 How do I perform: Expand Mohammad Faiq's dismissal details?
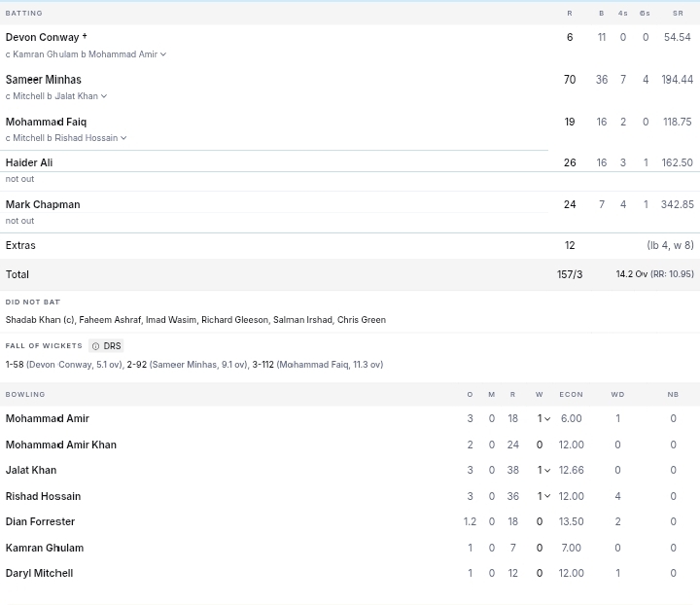pos(123,138)
